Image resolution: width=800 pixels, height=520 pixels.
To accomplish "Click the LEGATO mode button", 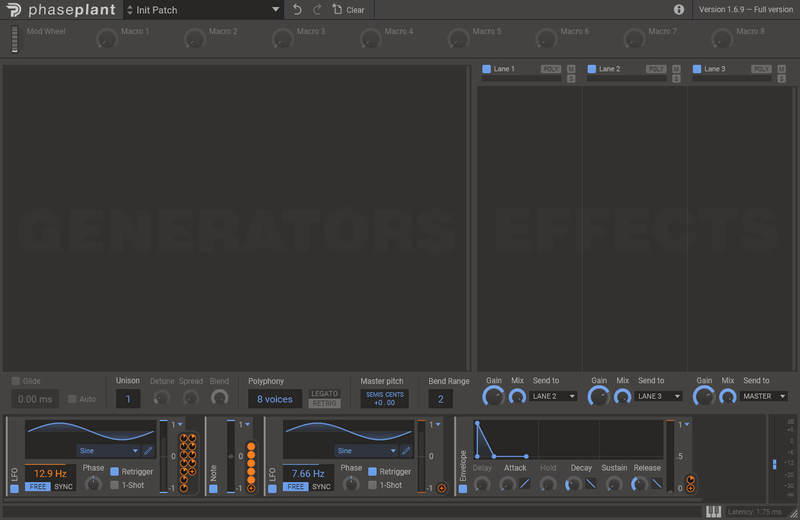I will 324,393.
